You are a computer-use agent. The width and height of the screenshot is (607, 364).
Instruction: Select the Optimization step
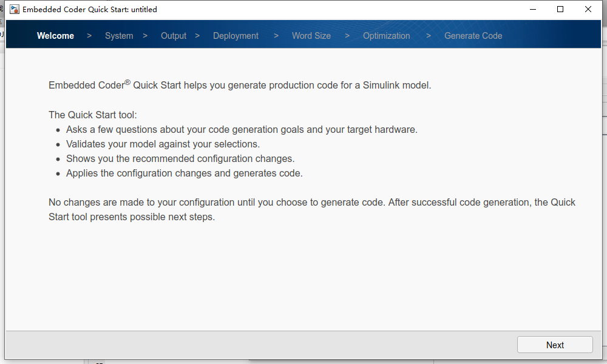[387, 36]
